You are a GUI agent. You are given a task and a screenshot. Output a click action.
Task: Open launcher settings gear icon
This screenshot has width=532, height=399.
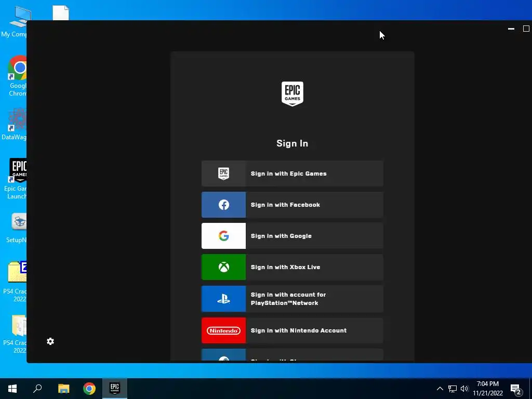50,341
